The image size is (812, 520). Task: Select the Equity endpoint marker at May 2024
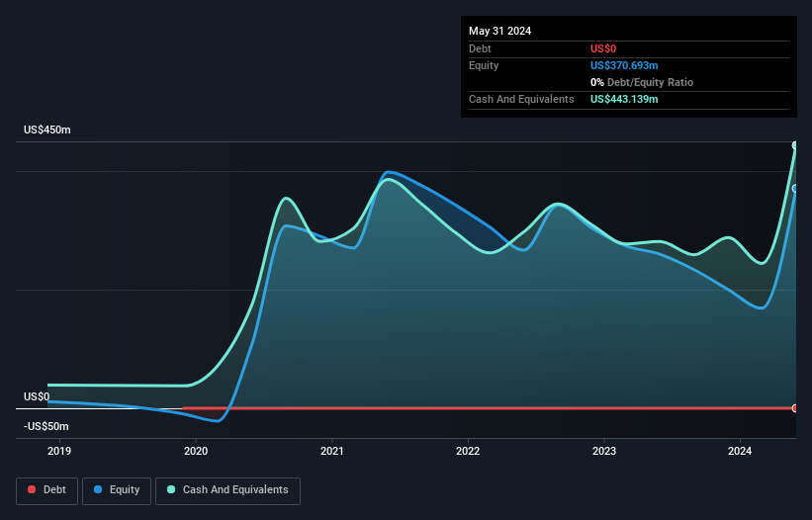pos(795,189)
